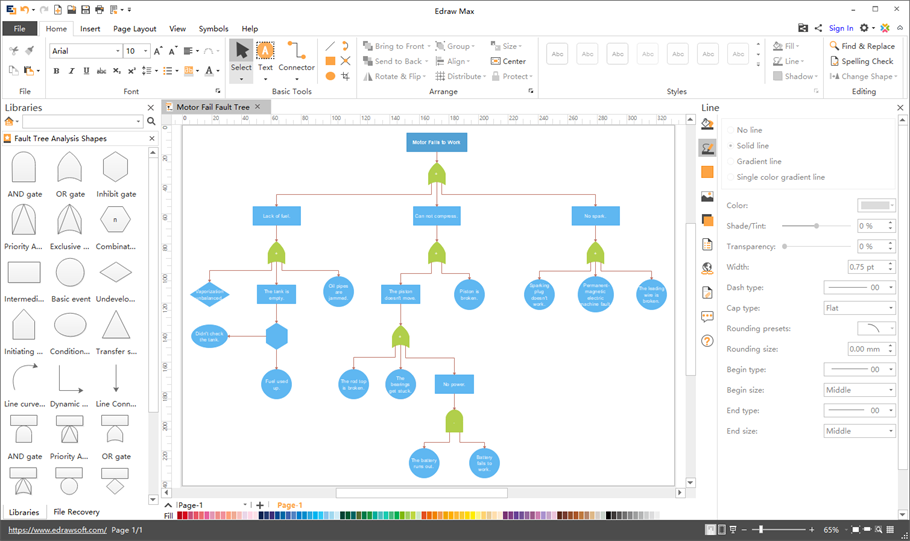The image size is (910, 541).
Task: Open the help icon in right sidebar
Action: pos(707,341)
